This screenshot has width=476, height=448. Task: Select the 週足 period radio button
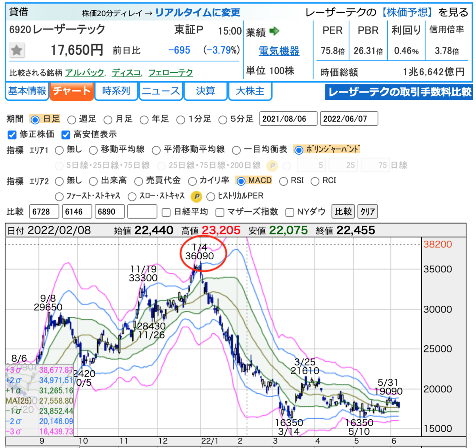[71, 119]
